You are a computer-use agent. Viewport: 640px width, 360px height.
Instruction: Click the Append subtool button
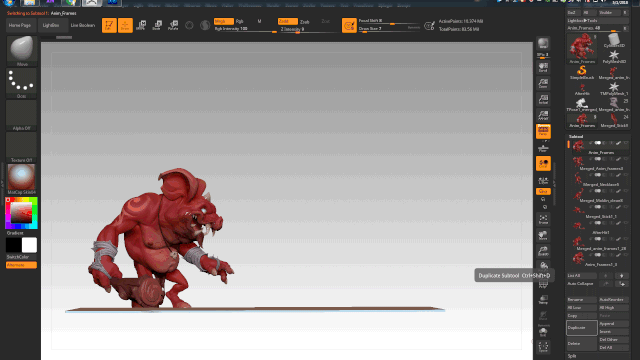(x=614, y=324)
